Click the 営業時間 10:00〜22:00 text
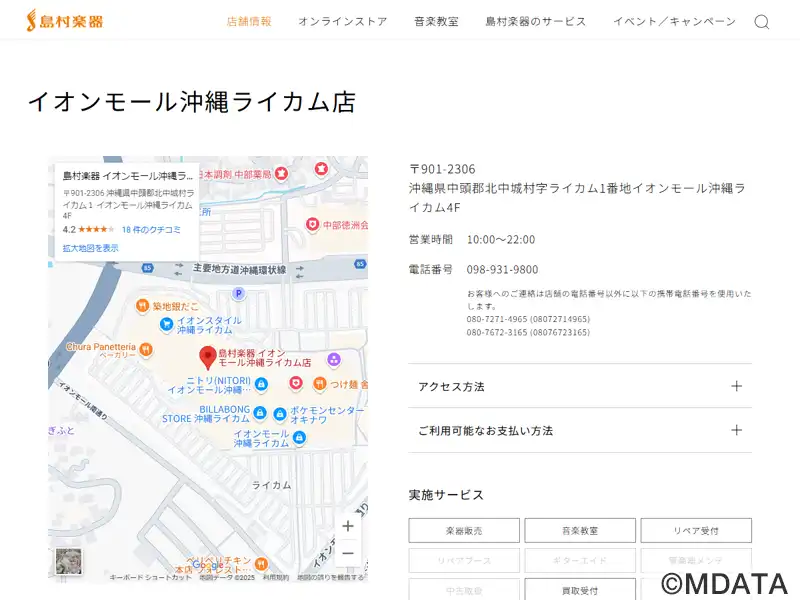This screenshot has height=600, width=800. [472, 239]
